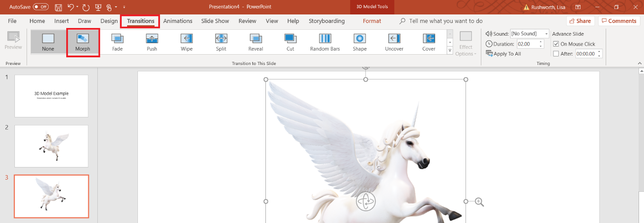The image size is (644, 223).
Task: Click the Undo arrow icon
Action: (70, 7)
